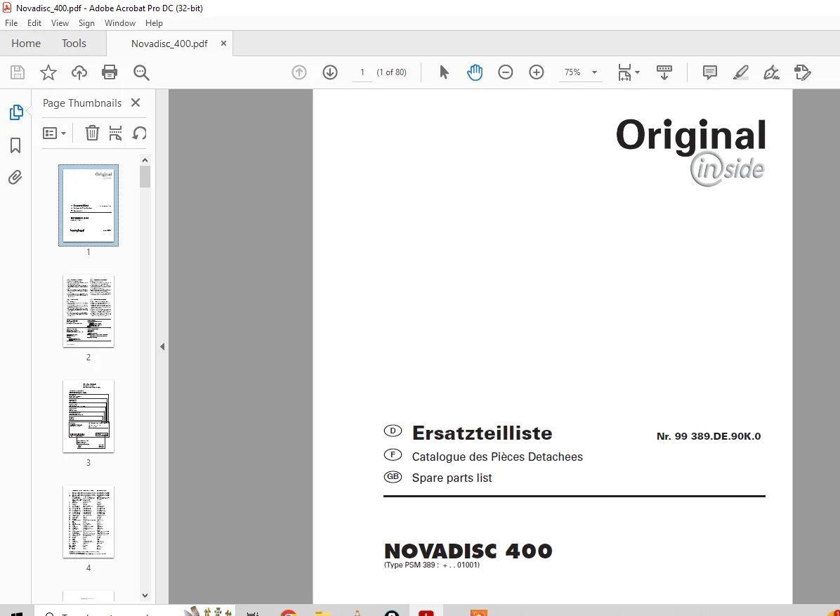This screenshot has height=616, width=840.
Task: Click the upload to cloud icon
Action: (79, 72)
